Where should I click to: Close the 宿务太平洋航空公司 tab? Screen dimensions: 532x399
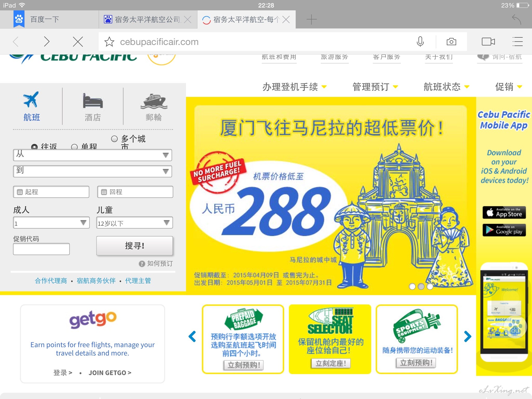[x=188, y=19]
